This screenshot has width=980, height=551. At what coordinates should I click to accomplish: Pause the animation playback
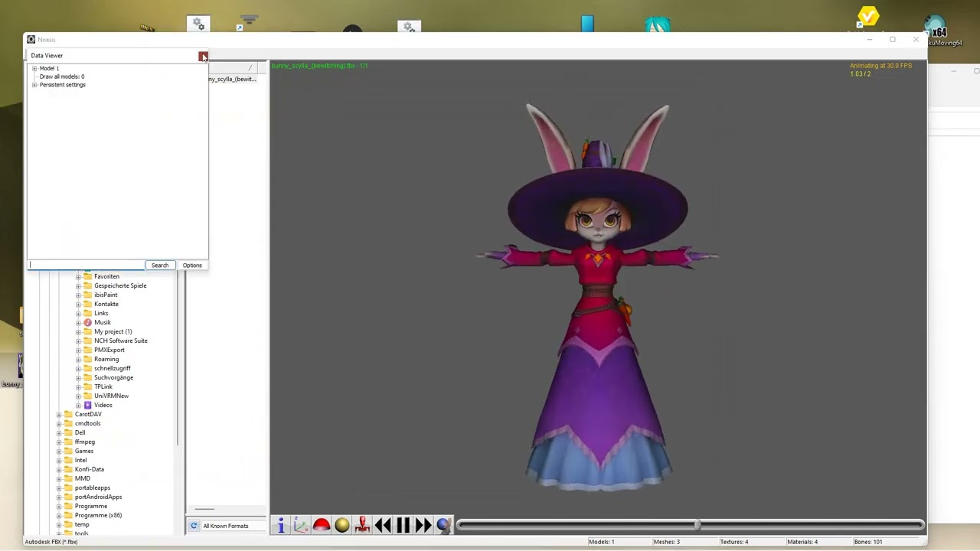click(403, 525)
